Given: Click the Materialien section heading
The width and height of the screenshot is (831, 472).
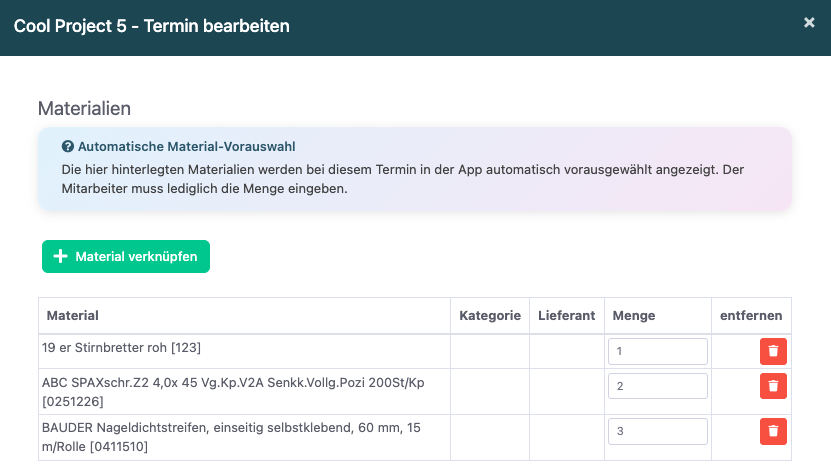Looking at the screenshot, I should 85,108.
